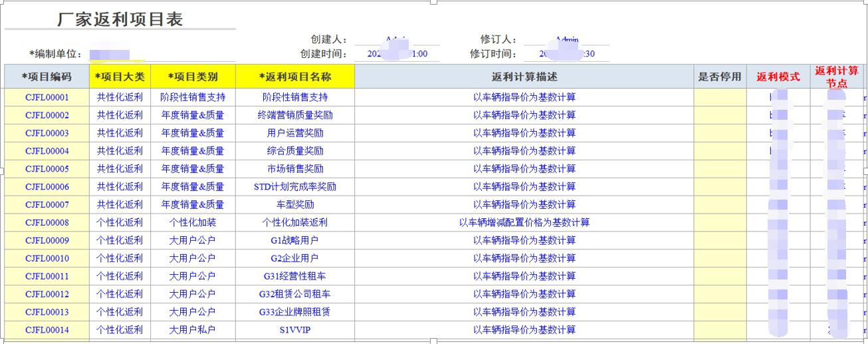
Task: Select the 返利计算描述 header cell
Action: coord(524,77)
